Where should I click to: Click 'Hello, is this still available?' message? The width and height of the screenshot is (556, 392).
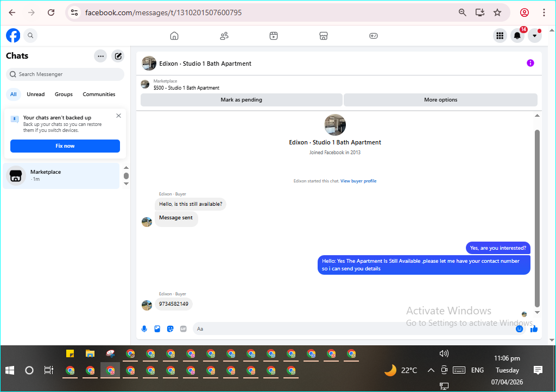tap(191, 204)
